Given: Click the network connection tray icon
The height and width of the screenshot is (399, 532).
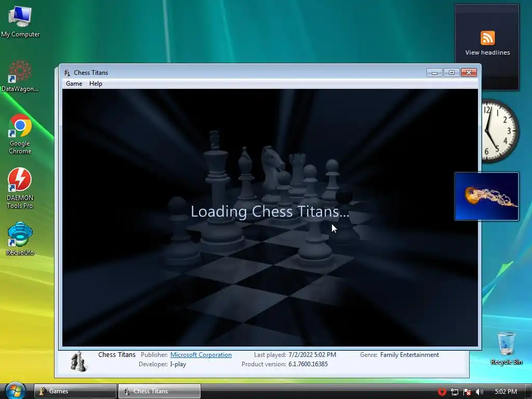Looking at the screenshot, I should pyautogui.click(x=454, y=392).
